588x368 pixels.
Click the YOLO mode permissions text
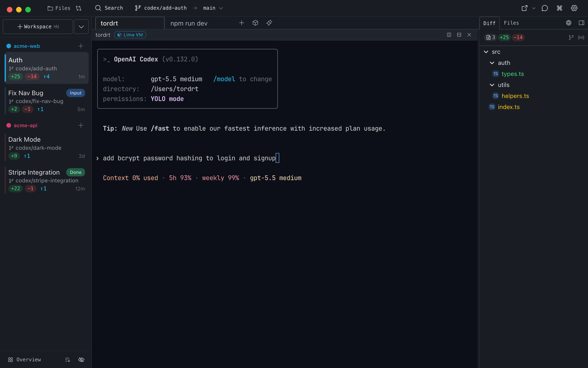coord(167,99)
